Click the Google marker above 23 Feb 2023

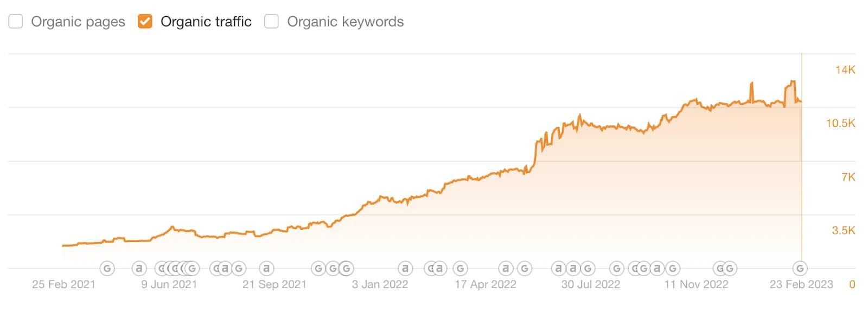click(x=800, y=268)
